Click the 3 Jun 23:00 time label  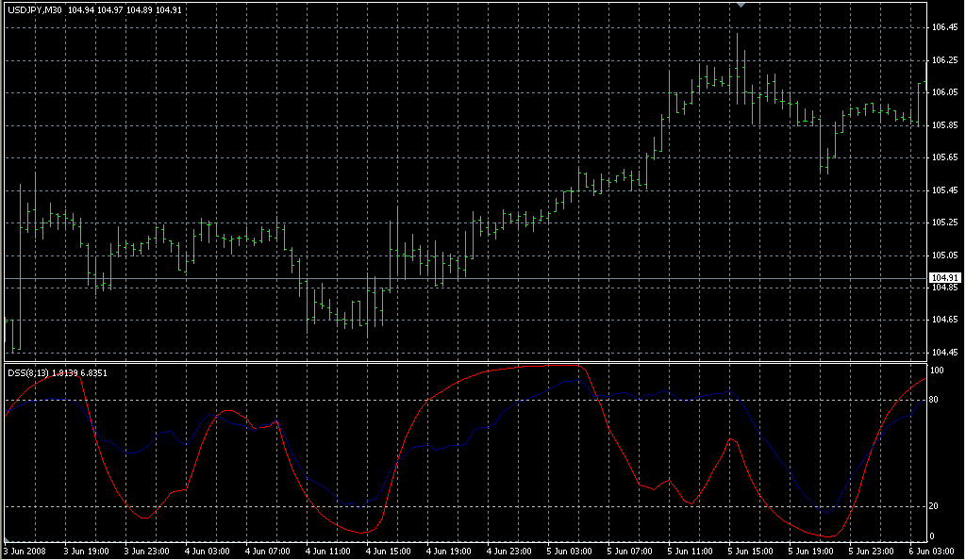pos(145,550)
